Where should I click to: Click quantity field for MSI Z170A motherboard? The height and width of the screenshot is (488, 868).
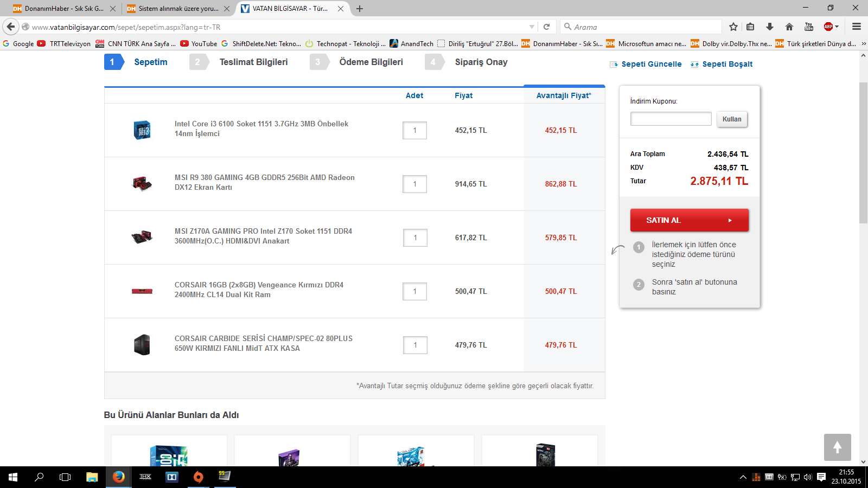415,237
